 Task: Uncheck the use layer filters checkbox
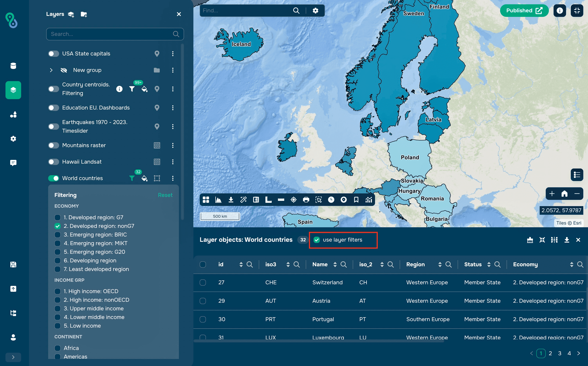[317, 240]
